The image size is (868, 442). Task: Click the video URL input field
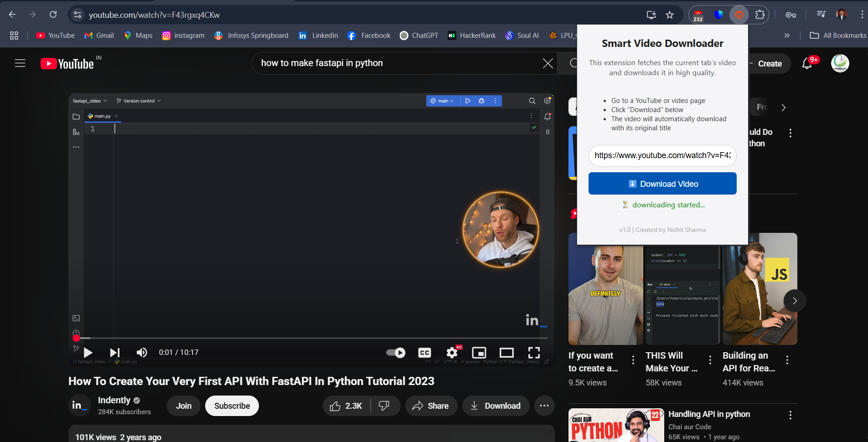662,155
